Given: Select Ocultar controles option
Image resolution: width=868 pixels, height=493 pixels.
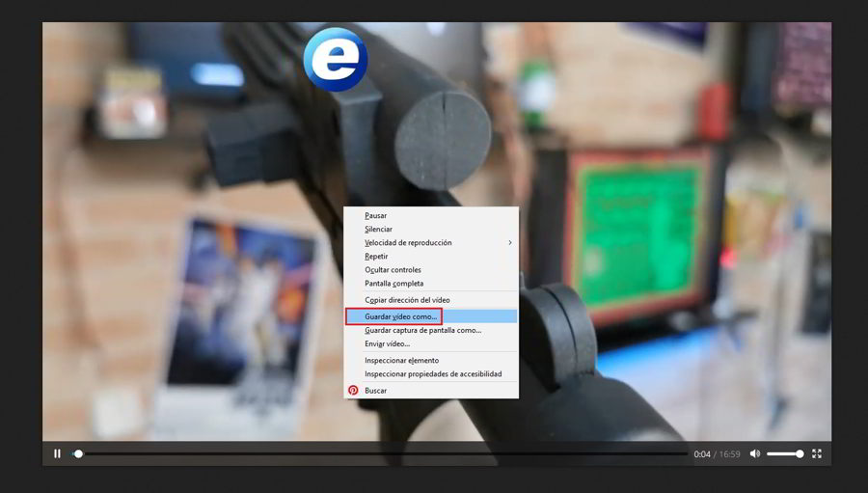Looking at the screenshot, I should click(393, 269).
